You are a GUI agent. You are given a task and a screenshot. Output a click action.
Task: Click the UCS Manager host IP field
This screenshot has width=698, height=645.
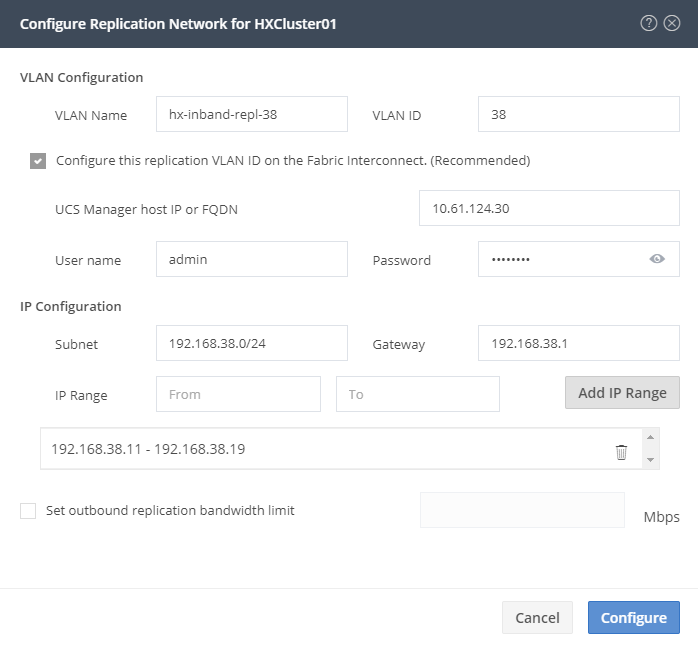549,208
